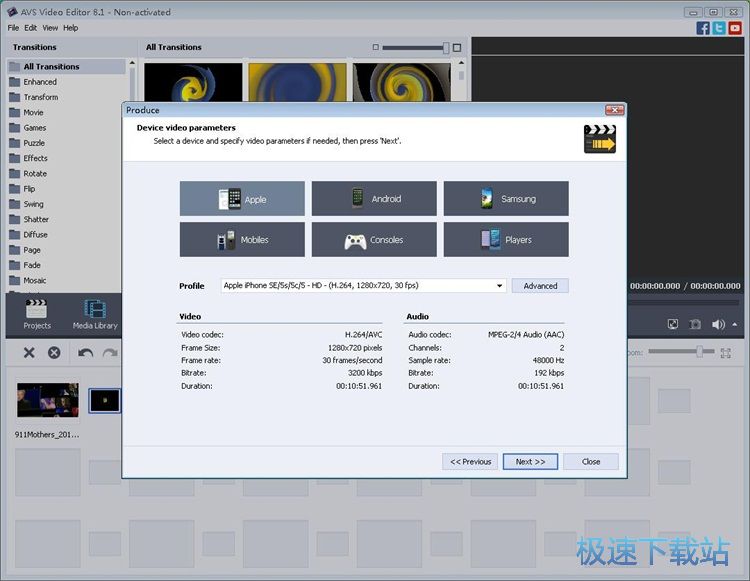Open the Twitter icon link
Image resolution: width=750 pixels, height=581 pixels.
(719, 28)
